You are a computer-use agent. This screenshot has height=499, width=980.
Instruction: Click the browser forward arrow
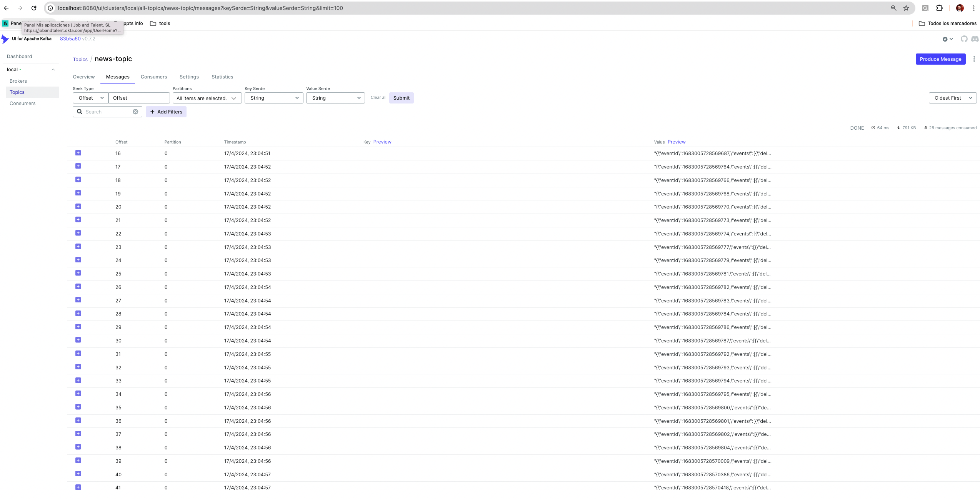(20, 8)
